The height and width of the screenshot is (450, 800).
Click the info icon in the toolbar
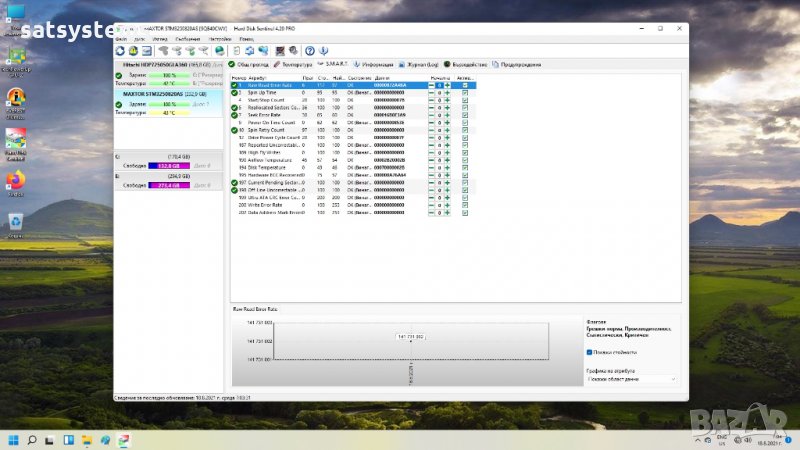coord(324,50)
